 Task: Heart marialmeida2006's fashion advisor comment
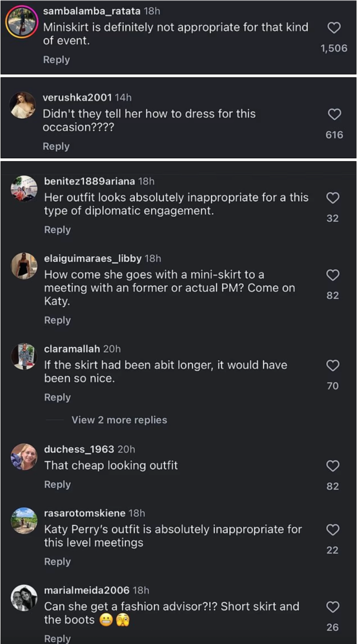[x=333, y=607]
